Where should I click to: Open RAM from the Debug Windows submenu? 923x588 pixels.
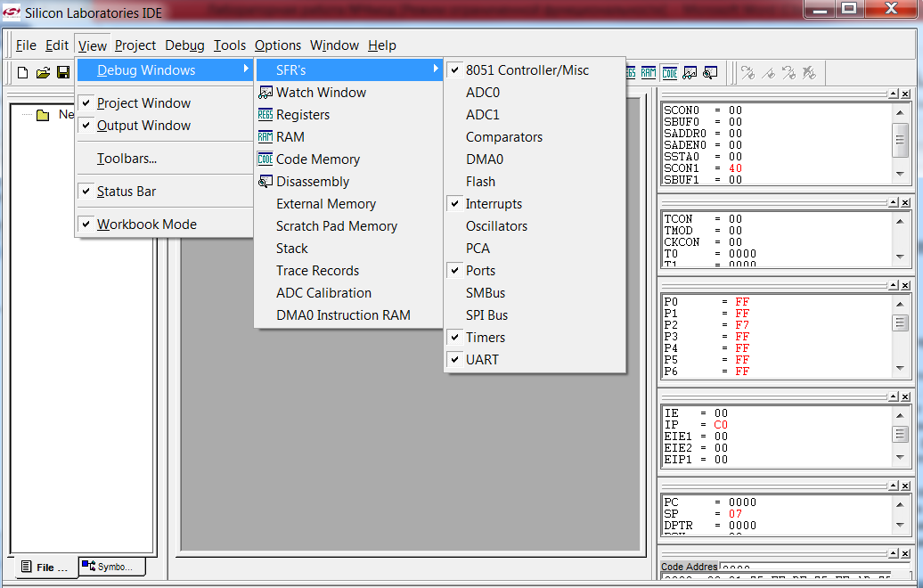click(349, 137)
